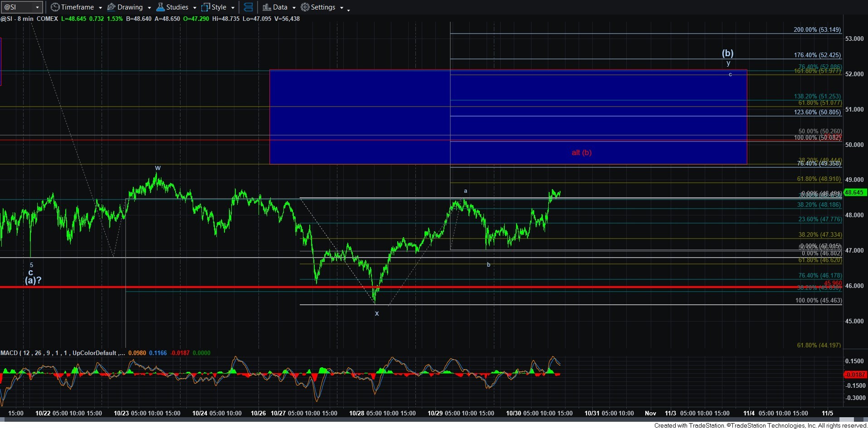Open the Data menu label
This screenshot has width=868, height=429.
[280, 7]
